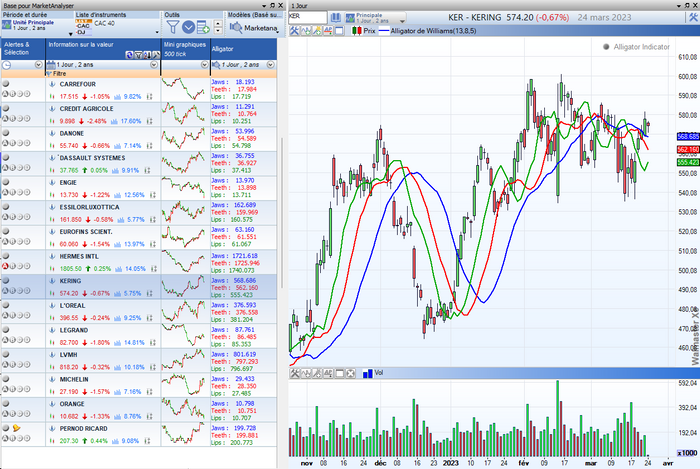Toggle the selection dot for ENGIE row
This screenshot has width=700, height=469.
click(x=6, y=182)
